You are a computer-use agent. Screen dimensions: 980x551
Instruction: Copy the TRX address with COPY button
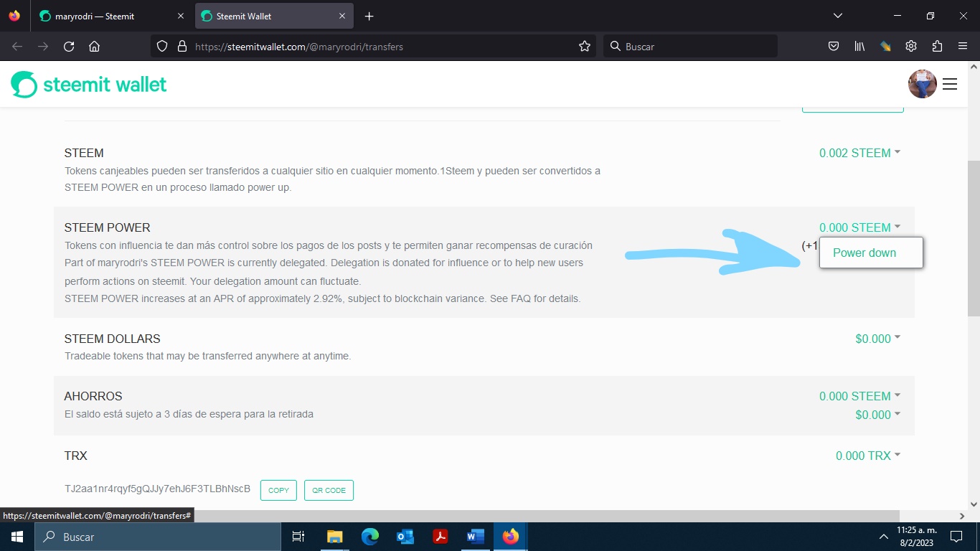pyautogui.click(x=278, y=490)
